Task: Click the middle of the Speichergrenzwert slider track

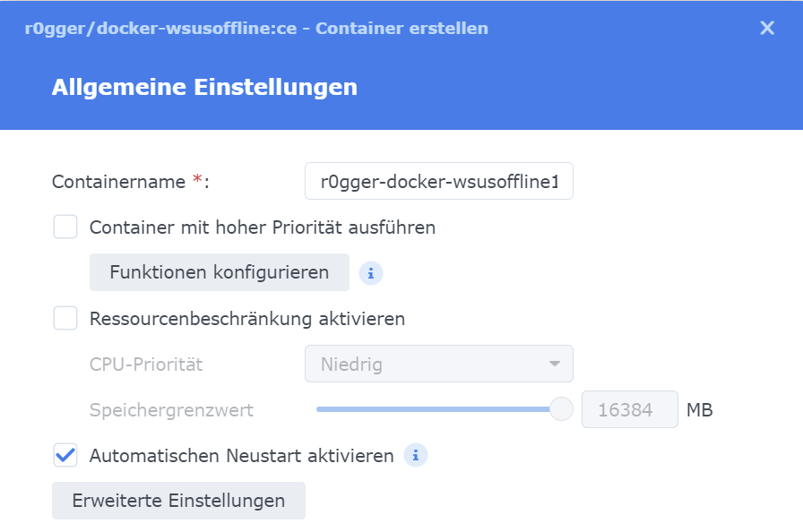Action: click(435, 409)
